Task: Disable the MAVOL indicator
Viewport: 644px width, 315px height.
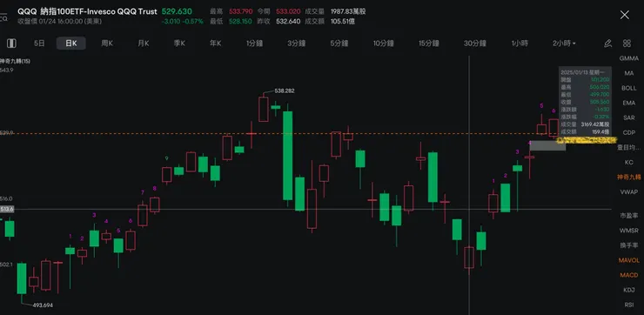Action: click(629, 260)
